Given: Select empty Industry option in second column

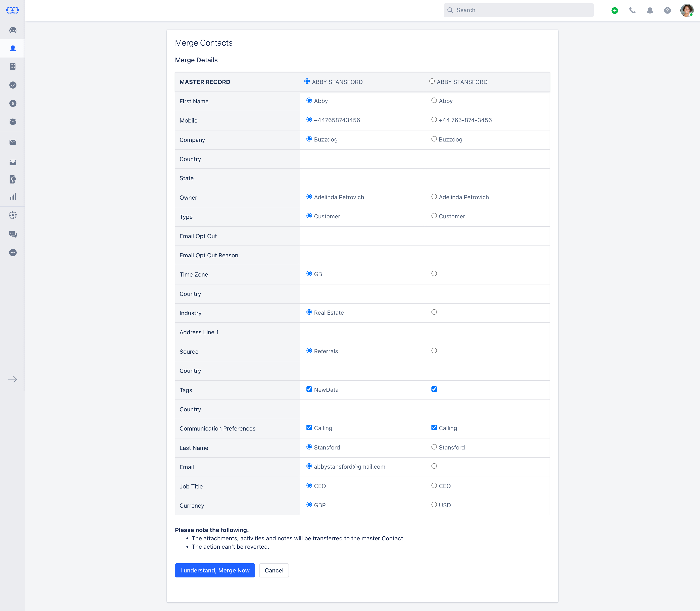Looking at the screenshot, I should (x=434, y=312).
